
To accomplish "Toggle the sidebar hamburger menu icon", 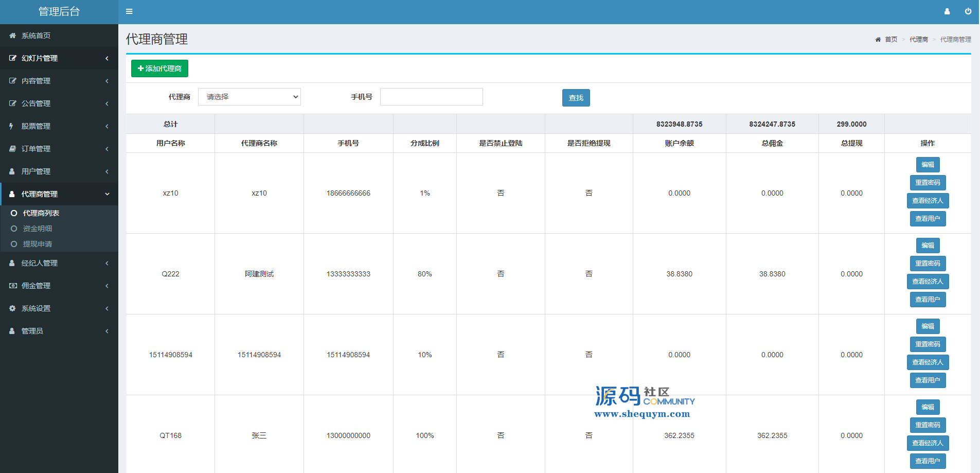I will click(129, 11).
